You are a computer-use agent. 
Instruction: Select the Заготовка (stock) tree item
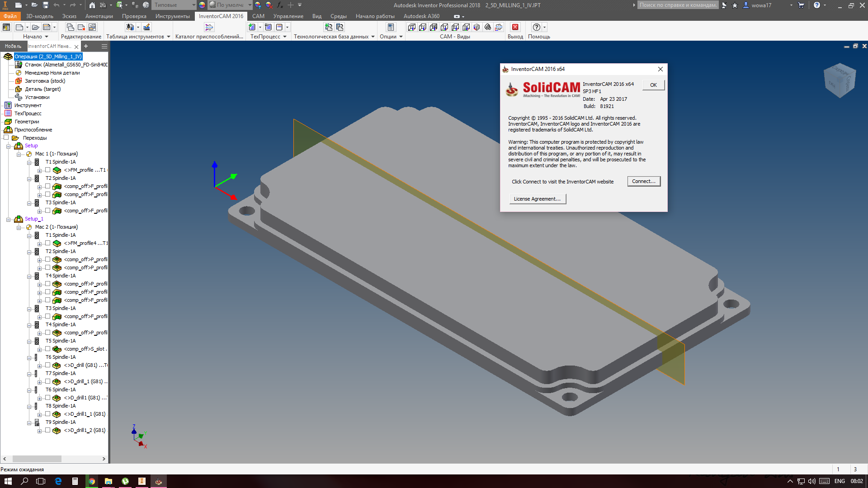(x=45, y=81)
